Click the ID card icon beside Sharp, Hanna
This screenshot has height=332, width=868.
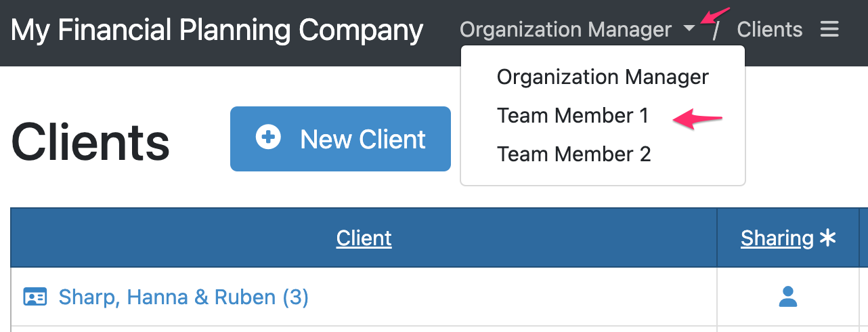tap(35, 297)
